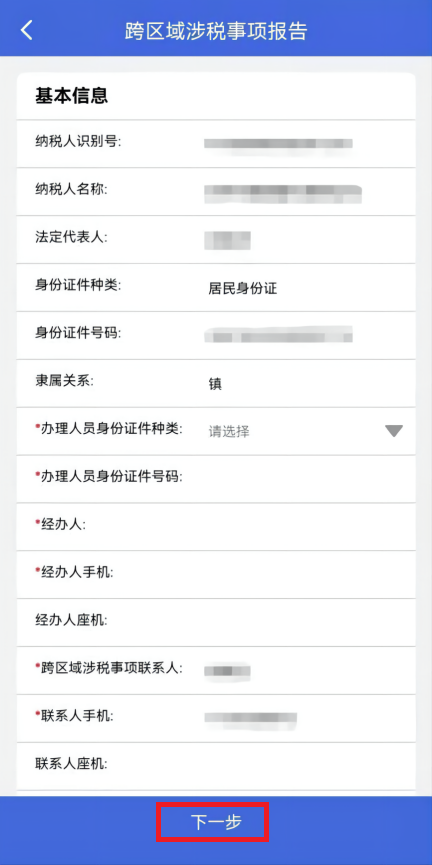This screenshot has width=432, height=865.
Task: Tap the 办理人员身份证件种类 label
Action: click(x=111, y=429)
